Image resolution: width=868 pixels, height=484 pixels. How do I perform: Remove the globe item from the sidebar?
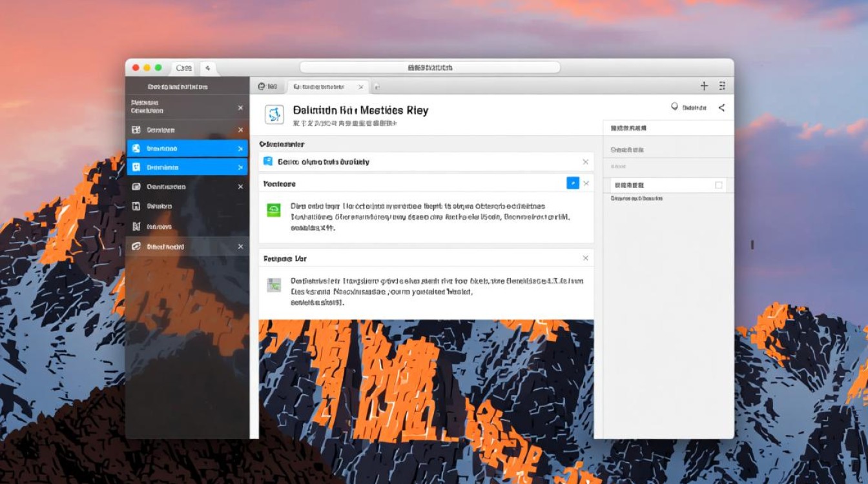click(240, 148)
